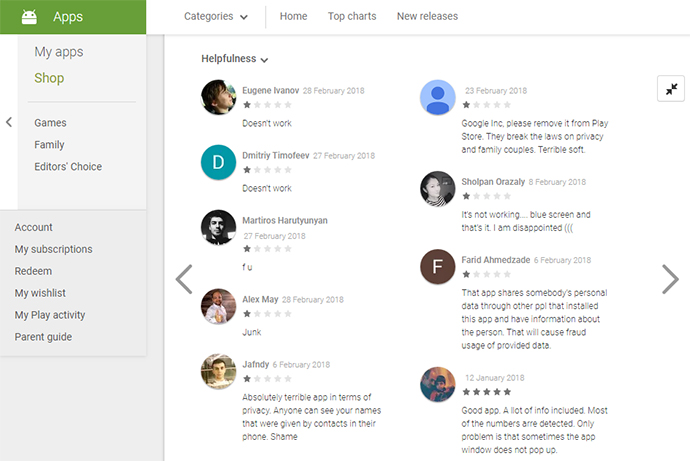Screen dimensions: 690x461
Task: Open My wishlist link
Action: click(40, 293)
